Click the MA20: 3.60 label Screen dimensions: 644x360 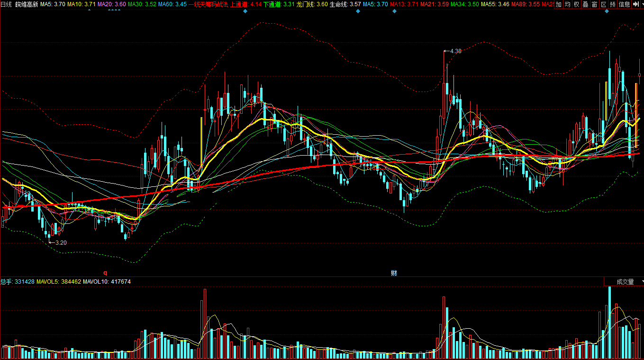point(111,4)
